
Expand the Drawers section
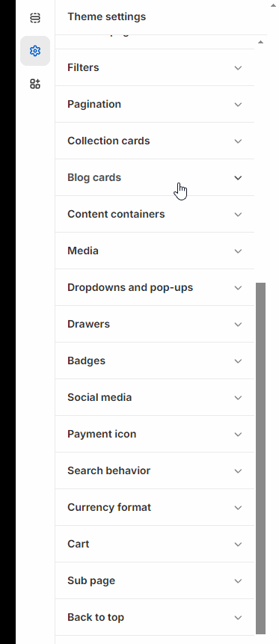155,324
